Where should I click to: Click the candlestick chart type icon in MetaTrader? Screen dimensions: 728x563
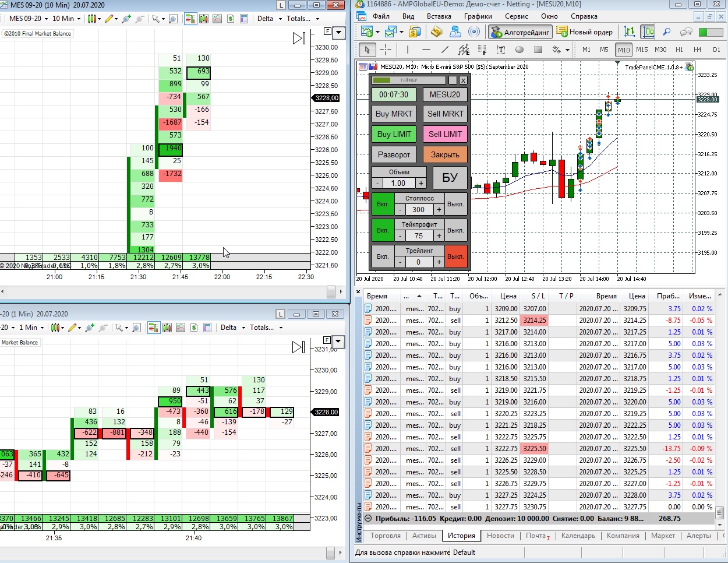pyautogui.click(x=648, y=31)
